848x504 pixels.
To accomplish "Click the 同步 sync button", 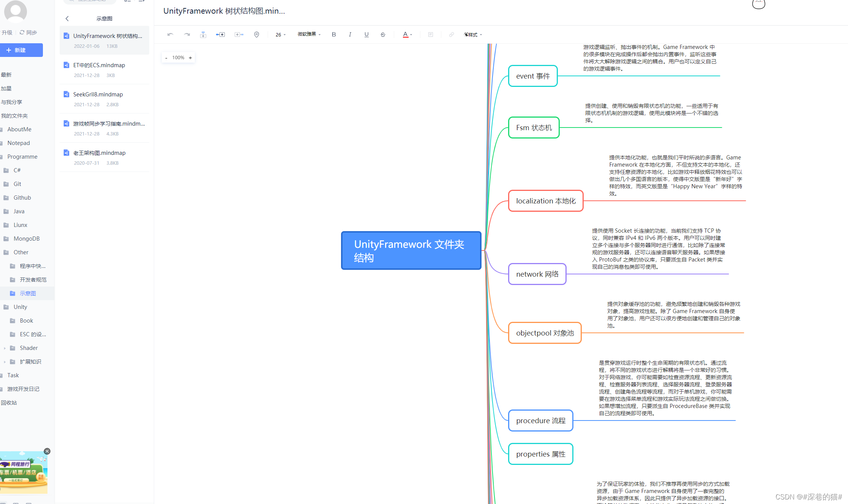I will 28,33.
